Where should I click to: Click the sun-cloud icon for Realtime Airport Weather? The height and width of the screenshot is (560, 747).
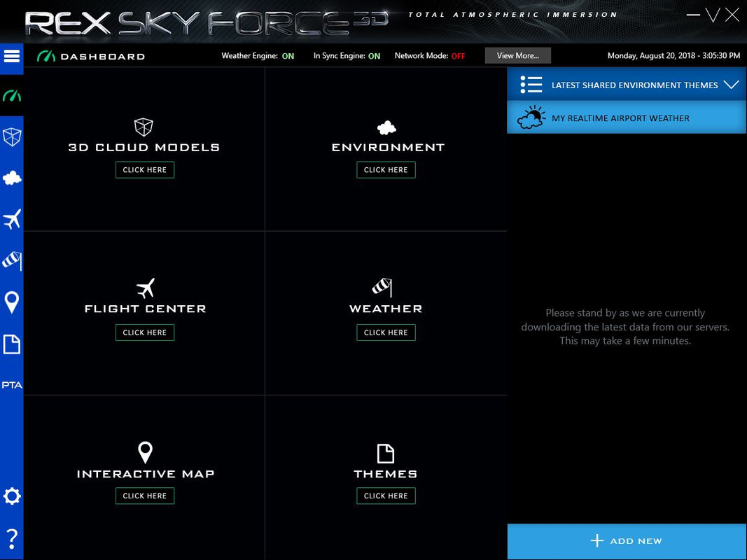[531, 118]
